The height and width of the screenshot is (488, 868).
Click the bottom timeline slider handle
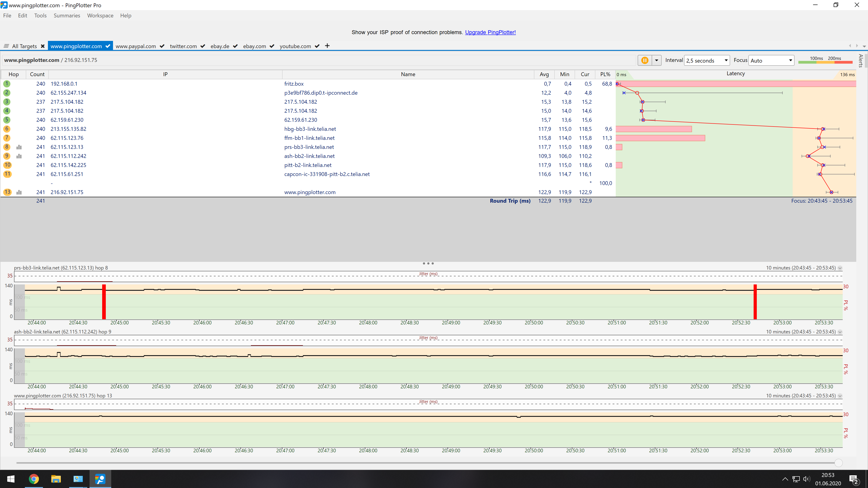click(838, 463)
